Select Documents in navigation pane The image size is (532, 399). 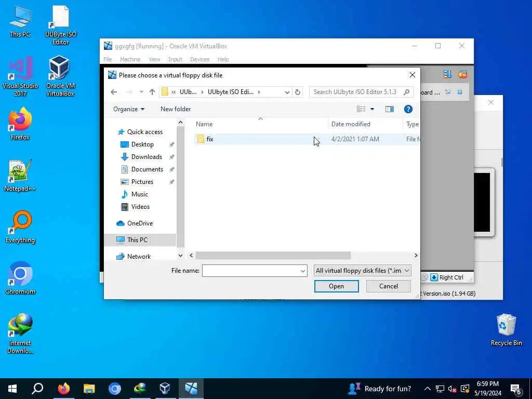coord(147,169)
